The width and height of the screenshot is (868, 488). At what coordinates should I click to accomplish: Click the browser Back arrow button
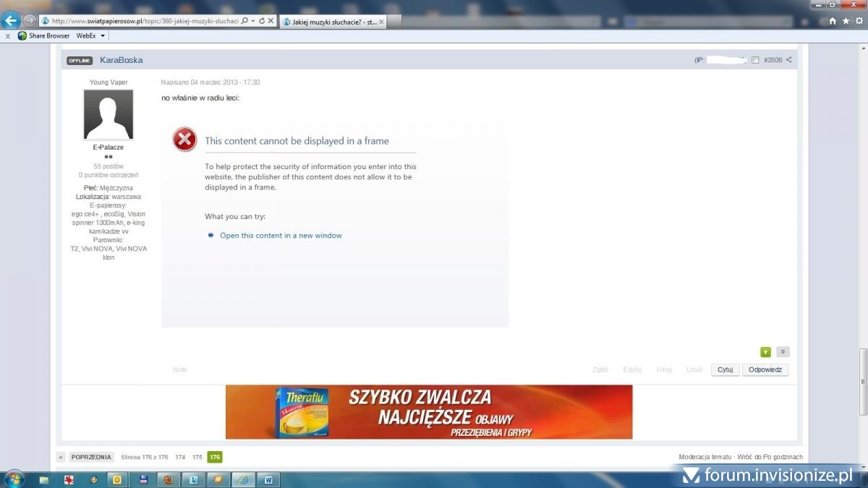pyautogui.click(x=11, y=20)
